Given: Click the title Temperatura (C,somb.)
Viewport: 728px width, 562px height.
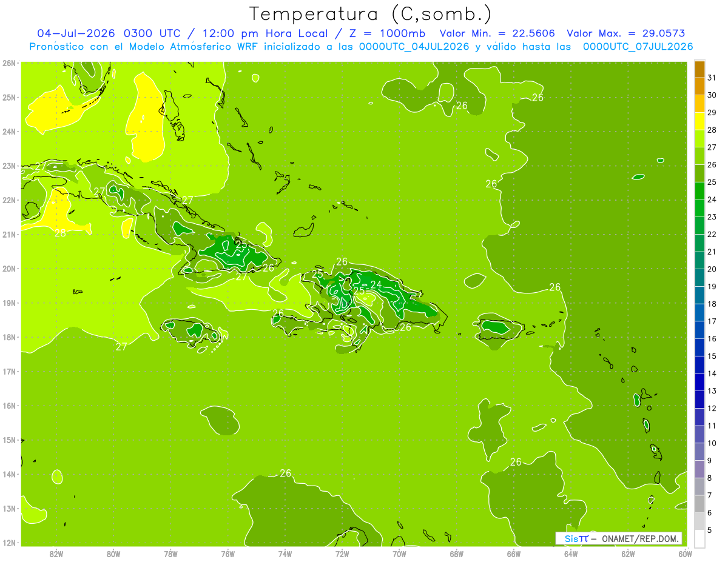Looking at the screenshot, I should (x=371, y=14).
